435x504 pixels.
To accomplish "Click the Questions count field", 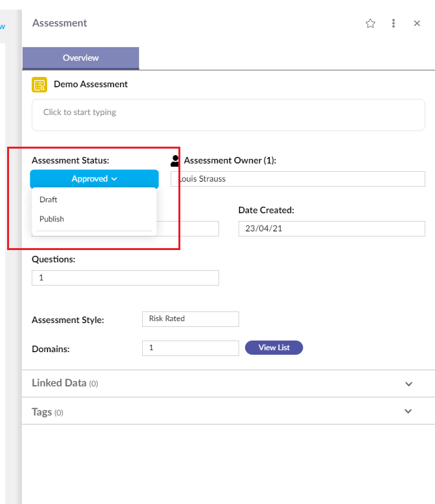I will tap(125, 278).
